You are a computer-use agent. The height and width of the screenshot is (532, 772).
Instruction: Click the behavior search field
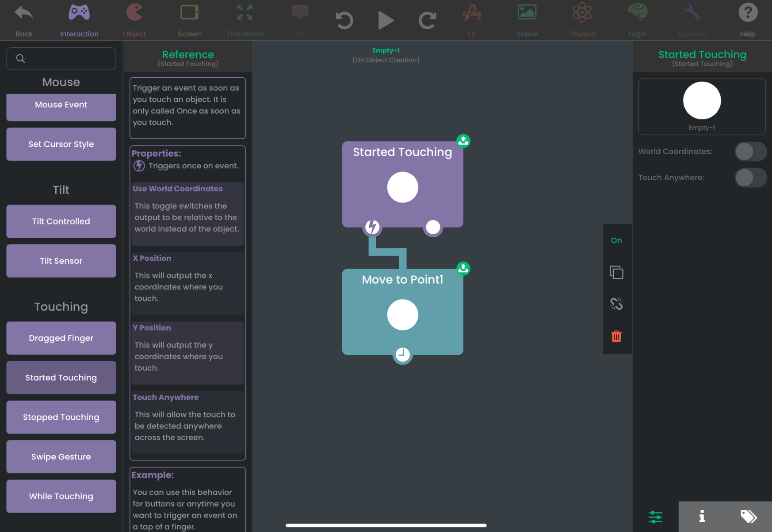[x=61, y=59]
